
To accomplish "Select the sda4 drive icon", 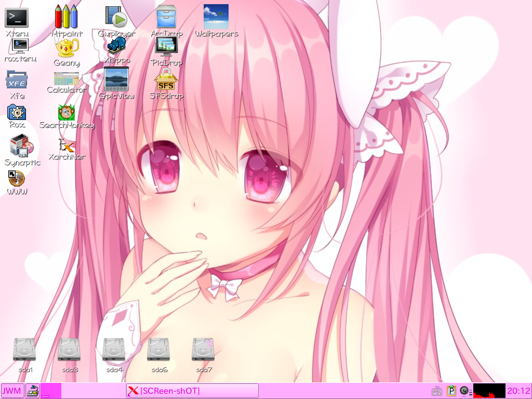I will pos(114,350).
